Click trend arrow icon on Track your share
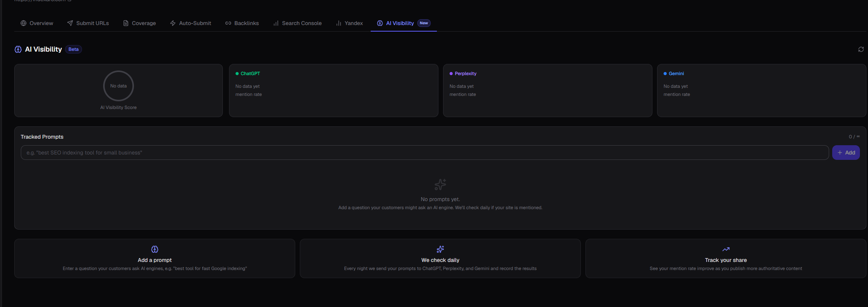The width and height of the screenshot is (868, 307). 726,249
